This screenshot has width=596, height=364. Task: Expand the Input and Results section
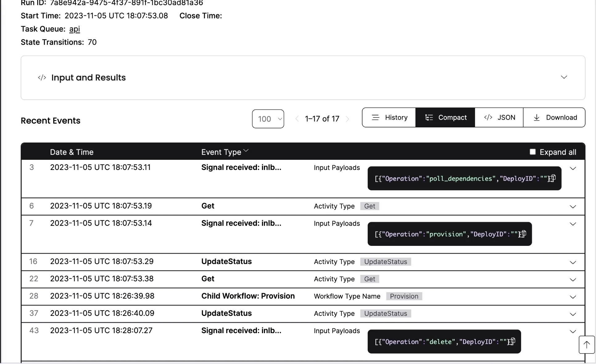tap(564, 77)
